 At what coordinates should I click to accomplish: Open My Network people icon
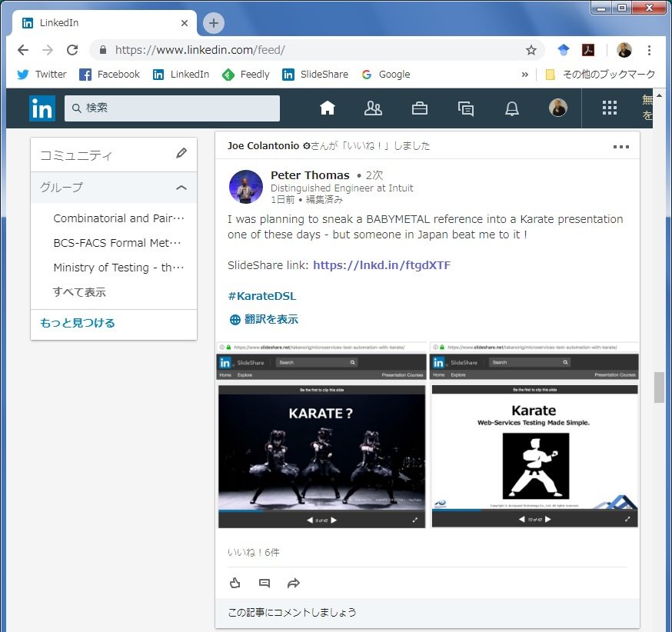(x=373, y=108)
